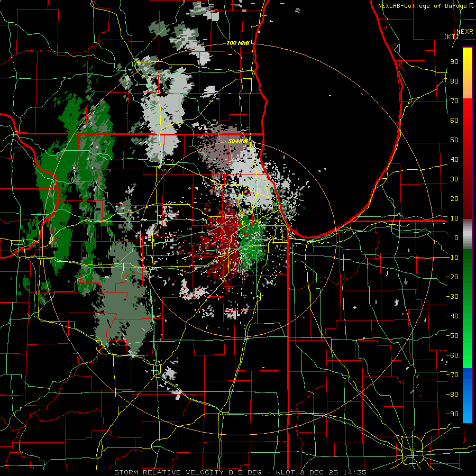476x476 pixels.
Task: Click the -20 value on velocity scale
Action: tap(452, 277)
